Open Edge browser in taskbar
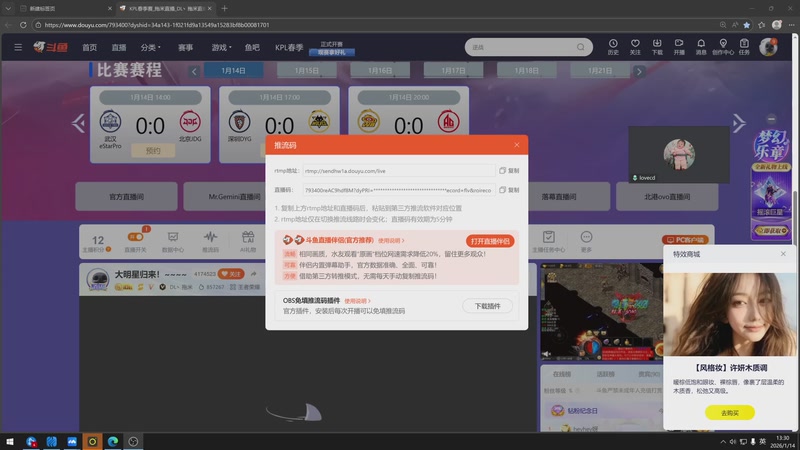 coord(113,441)
